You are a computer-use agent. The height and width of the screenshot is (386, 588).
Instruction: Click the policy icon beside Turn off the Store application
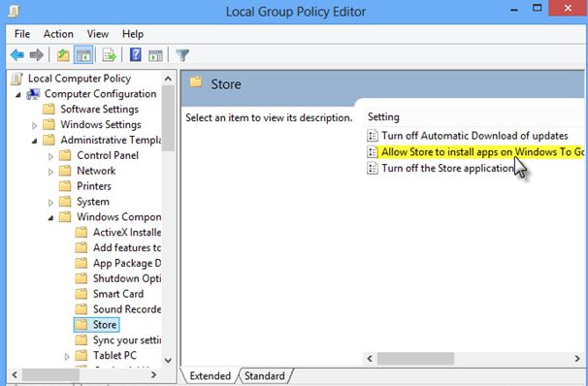click(373, 168)
